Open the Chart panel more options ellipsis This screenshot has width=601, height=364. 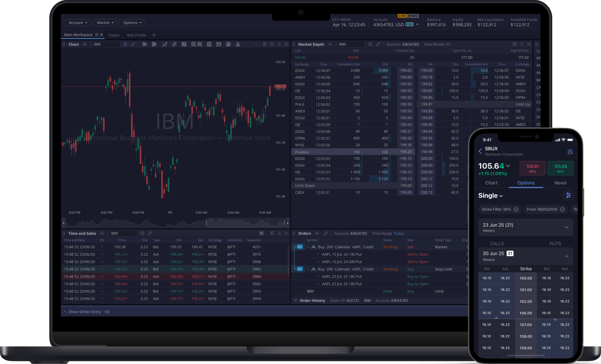pyautogui.click(x=256, y=44)
